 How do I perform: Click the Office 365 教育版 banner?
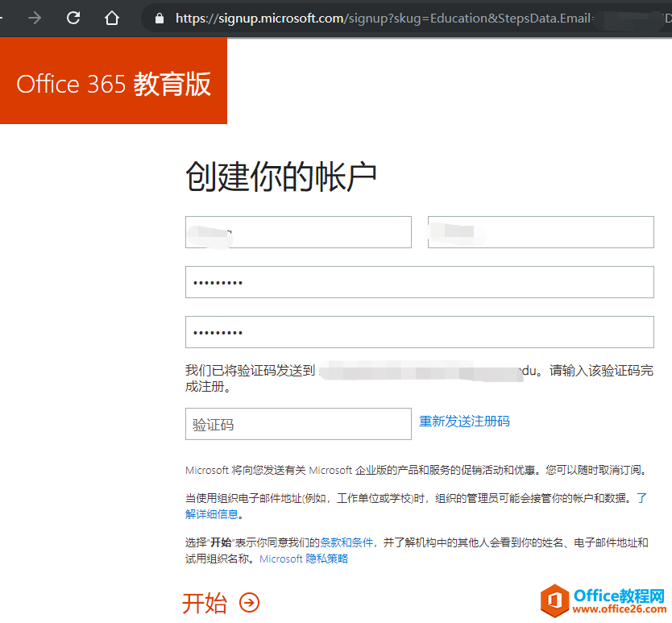[114, 81]
